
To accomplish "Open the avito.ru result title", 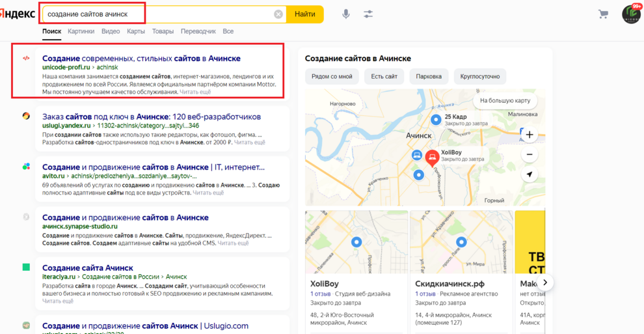I will [x=154, y=167].
